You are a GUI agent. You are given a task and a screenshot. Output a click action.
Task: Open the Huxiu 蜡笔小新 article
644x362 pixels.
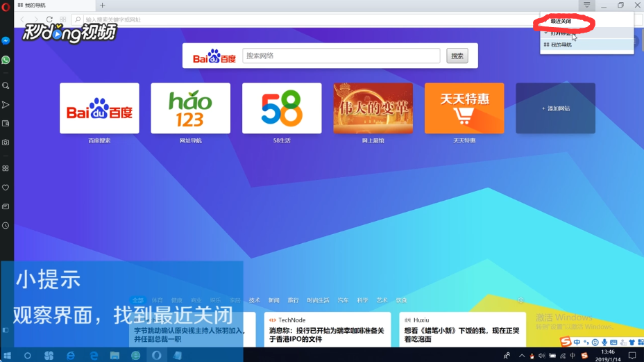coord(462,329)
